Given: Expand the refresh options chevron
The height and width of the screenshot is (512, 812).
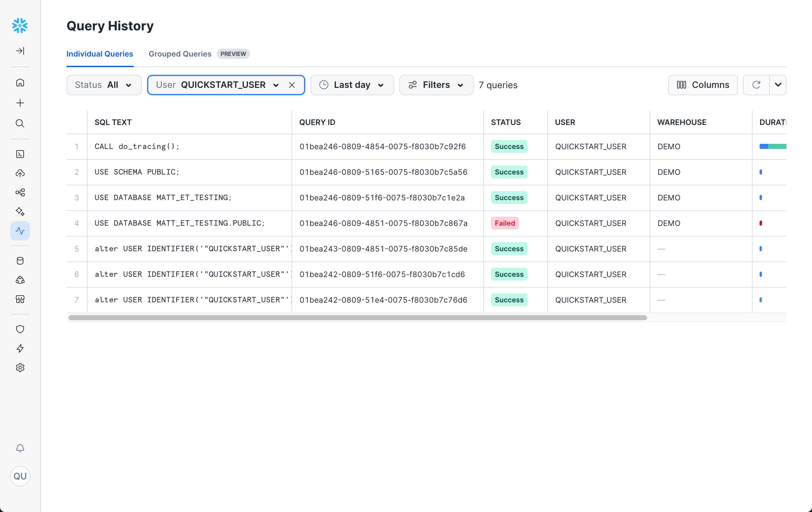Looking at the screenshot, I should pos(778,85).
